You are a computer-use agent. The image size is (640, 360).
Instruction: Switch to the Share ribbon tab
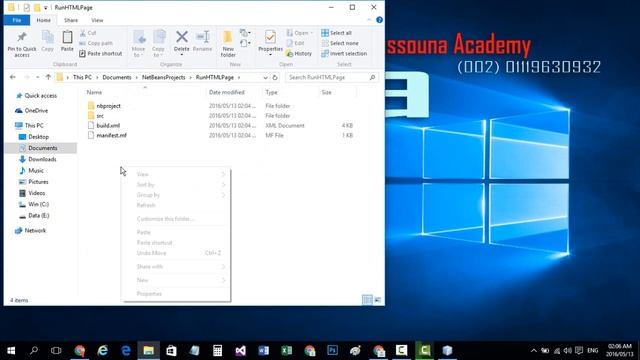[71, 20]
